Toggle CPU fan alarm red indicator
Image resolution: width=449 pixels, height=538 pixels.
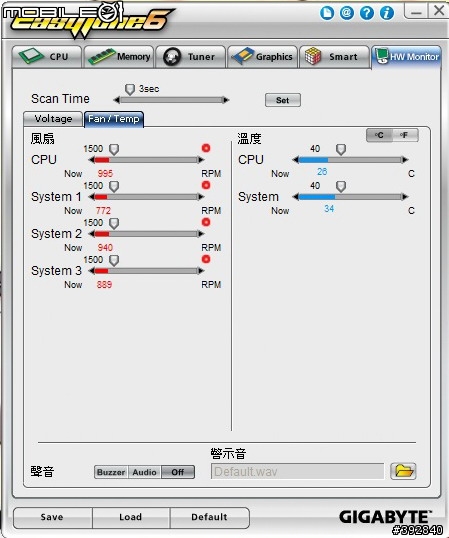tap(206, 148)
